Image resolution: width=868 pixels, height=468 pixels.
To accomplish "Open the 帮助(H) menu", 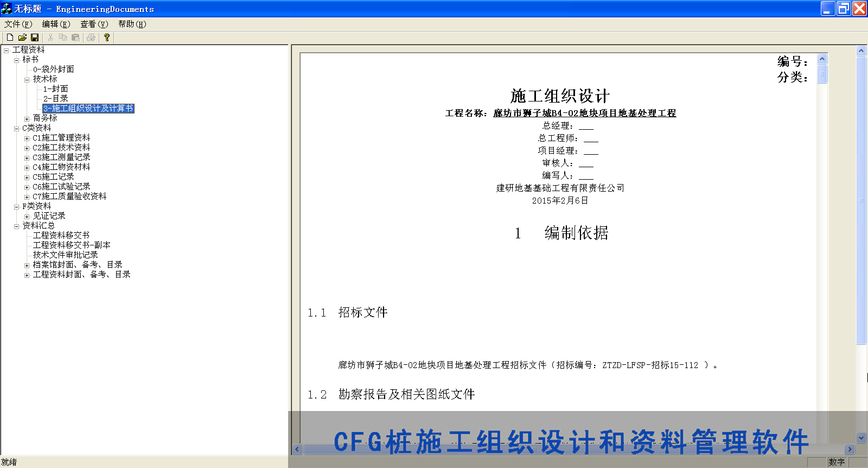I will click(132, 24).
